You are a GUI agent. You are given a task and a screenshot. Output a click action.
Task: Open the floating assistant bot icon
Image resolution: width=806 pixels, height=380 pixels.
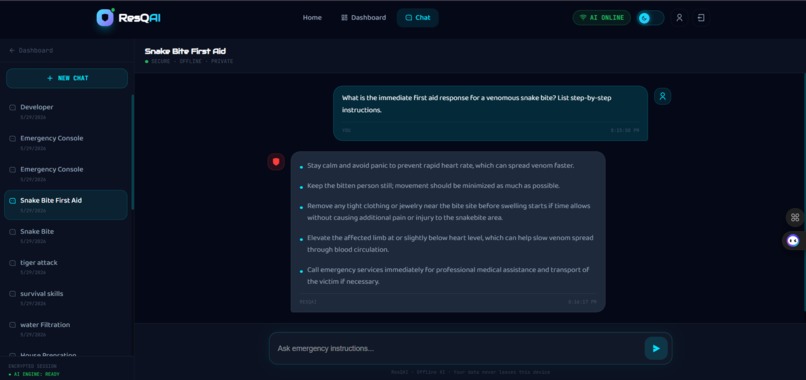(793, 240)
